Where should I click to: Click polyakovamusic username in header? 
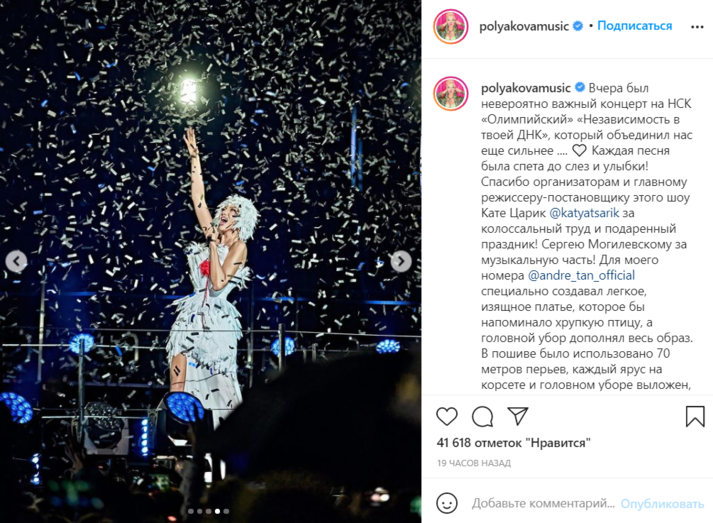click(x=524, y=26)
